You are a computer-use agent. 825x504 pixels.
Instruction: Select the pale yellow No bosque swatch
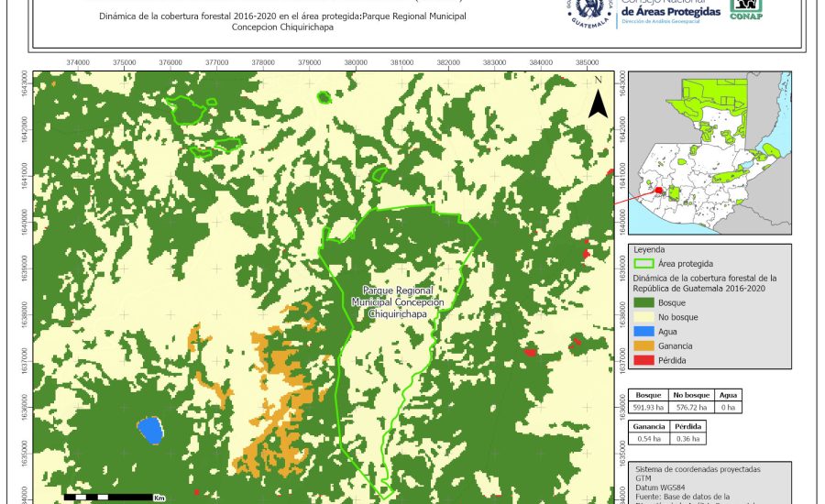tap(644, 317)
